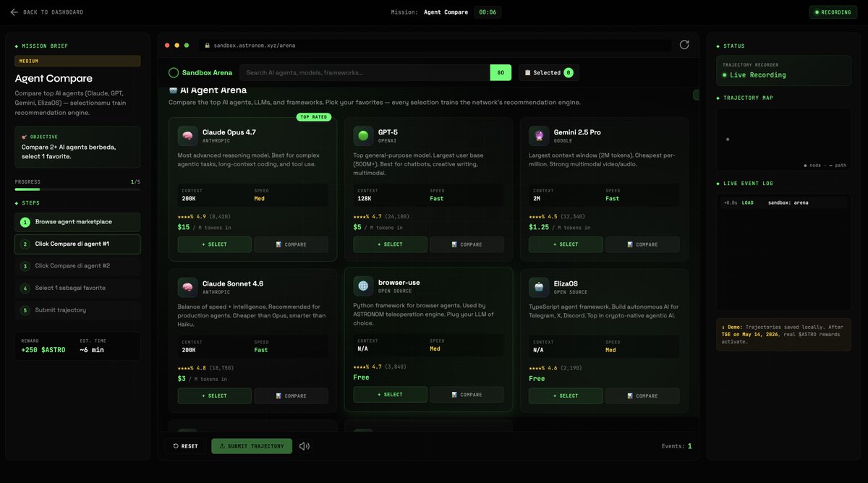Screen dimensions: 868x483
Task: Open step 4 Select 1 sebagai favorite
Action: coord(77,288)
